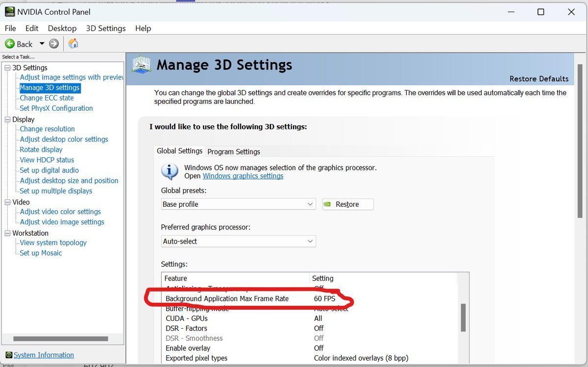Open the Preferred graphics processor dropdown
The height and width of the screenshot is (367, 588).
click(239, 241)
